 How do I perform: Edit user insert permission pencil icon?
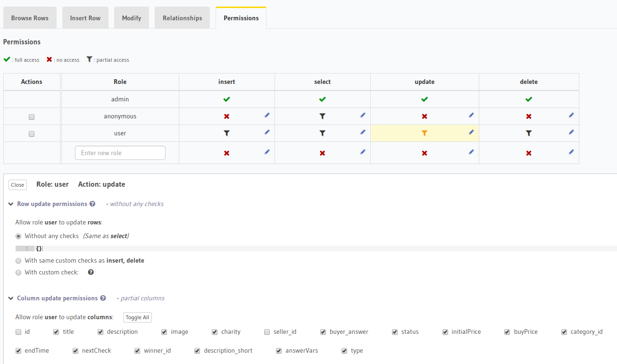click(x=267, y=132)
